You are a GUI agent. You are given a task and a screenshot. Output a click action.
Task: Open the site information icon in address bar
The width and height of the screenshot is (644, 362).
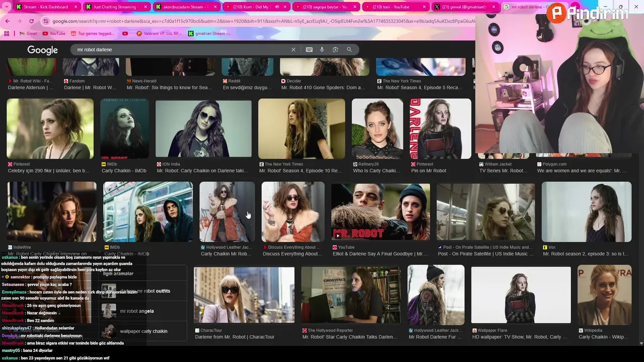pos(46,21)
